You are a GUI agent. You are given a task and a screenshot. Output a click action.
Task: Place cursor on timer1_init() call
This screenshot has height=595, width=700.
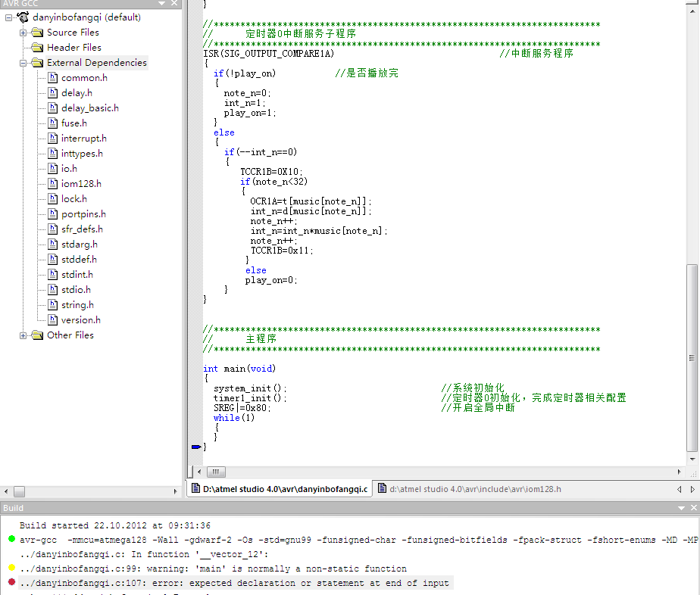250,398
